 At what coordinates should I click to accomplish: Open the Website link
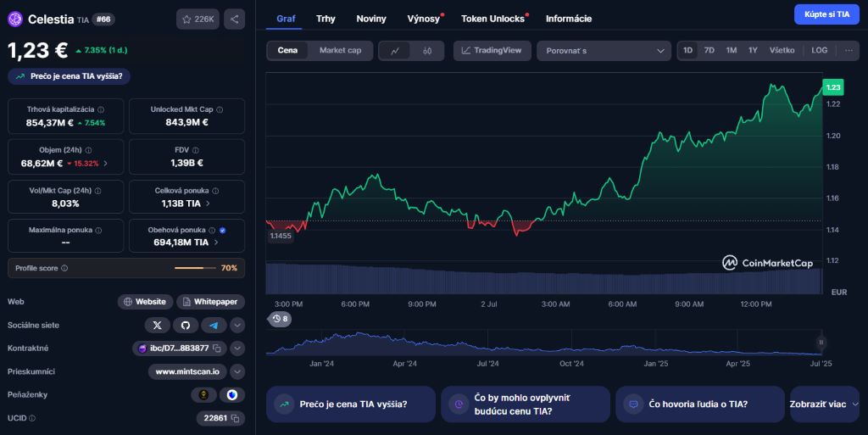click(x=145, y=302)
